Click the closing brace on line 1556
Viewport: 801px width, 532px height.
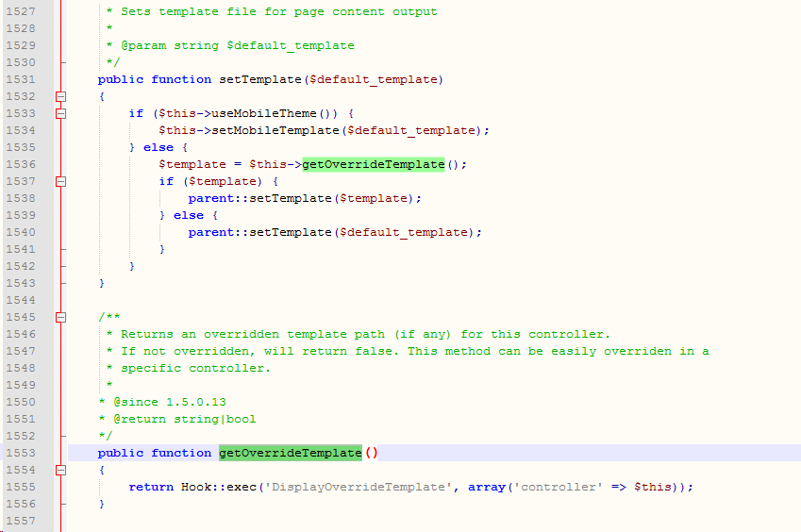click(102, 504)
